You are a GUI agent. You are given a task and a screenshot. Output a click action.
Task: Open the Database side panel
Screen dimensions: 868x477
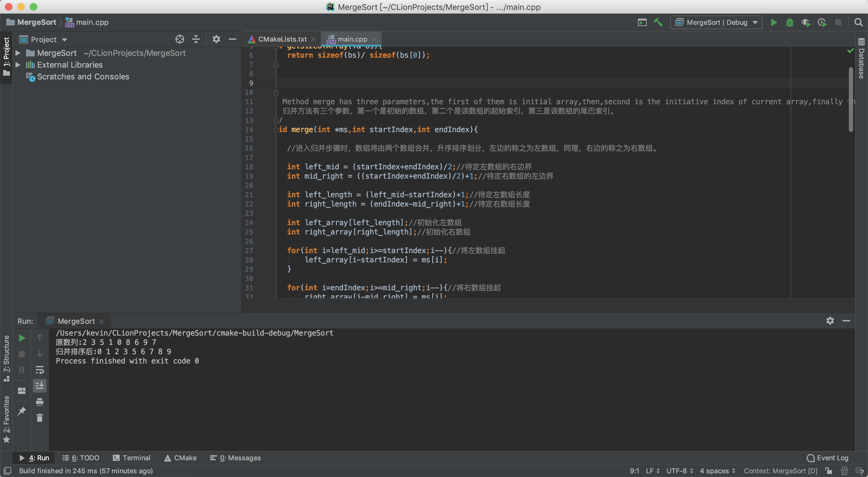click(861, 58)
